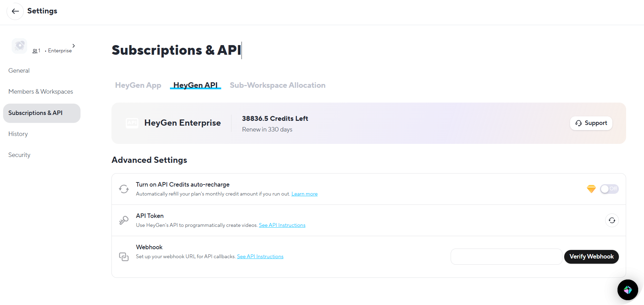Image resolution: width=644 pixels, height=305 pixels.
Task: Switch to the HeyGen App tab
Action: tap(138, 85)
